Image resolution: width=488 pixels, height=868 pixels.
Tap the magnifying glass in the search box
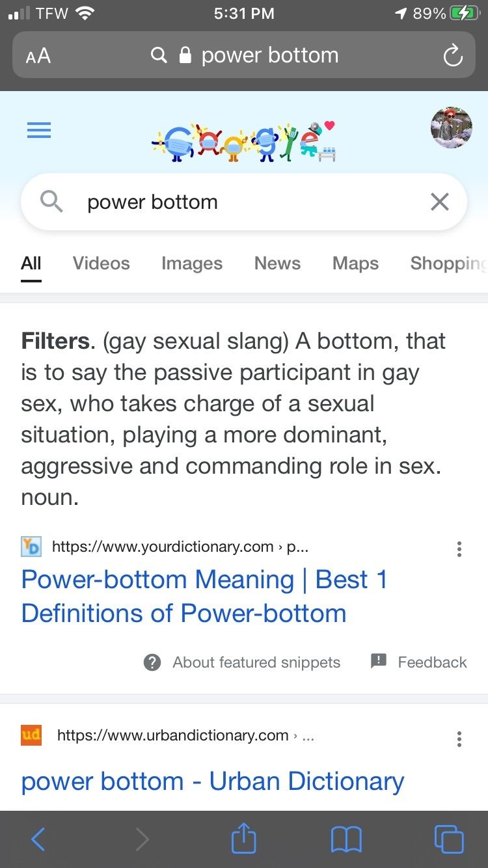[51, 202]
